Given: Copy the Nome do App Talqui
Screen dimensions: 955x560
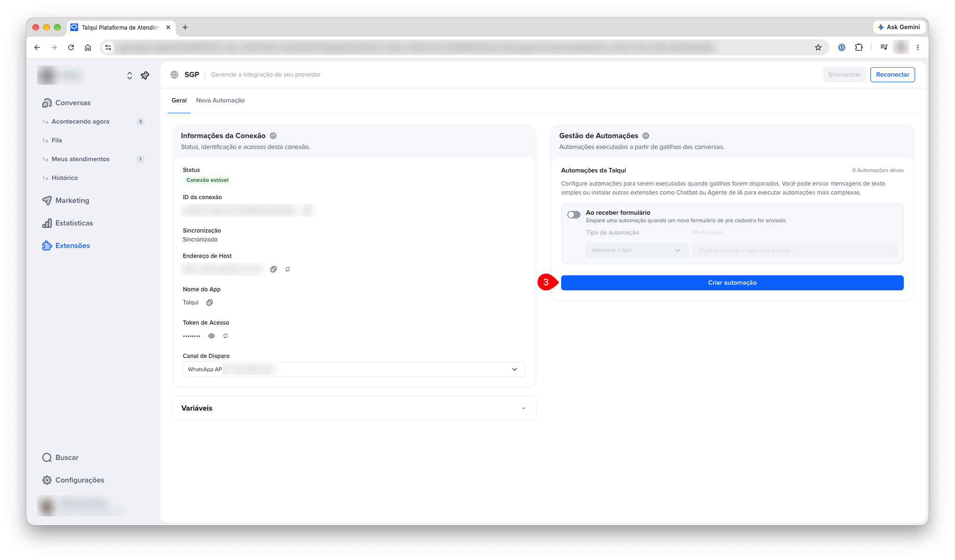Looking at the screenshot, I should pos(210,303).
